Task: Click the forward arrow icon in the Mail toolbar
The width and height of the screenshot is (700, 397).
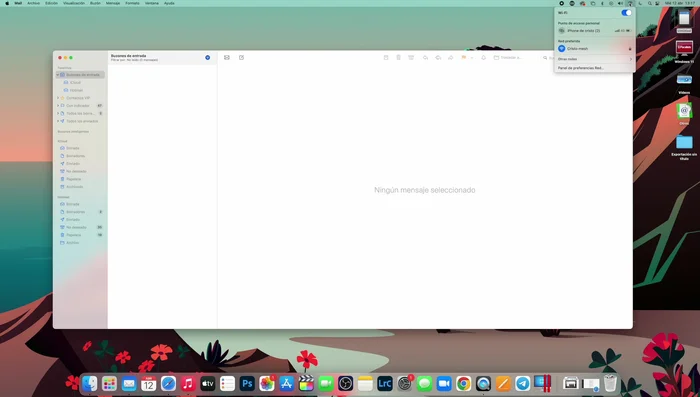Action: coord(451,58)
